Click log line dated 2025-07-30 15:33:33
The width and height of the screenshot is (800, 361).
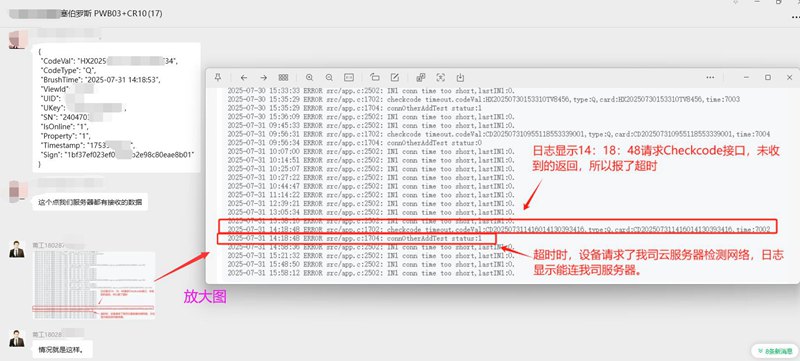(x=371, y=91)
